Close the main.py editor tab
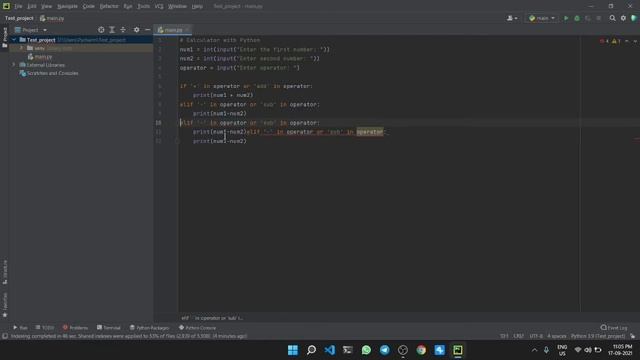The width and height of the screenshot is (640, 360). tap(187, 30)
